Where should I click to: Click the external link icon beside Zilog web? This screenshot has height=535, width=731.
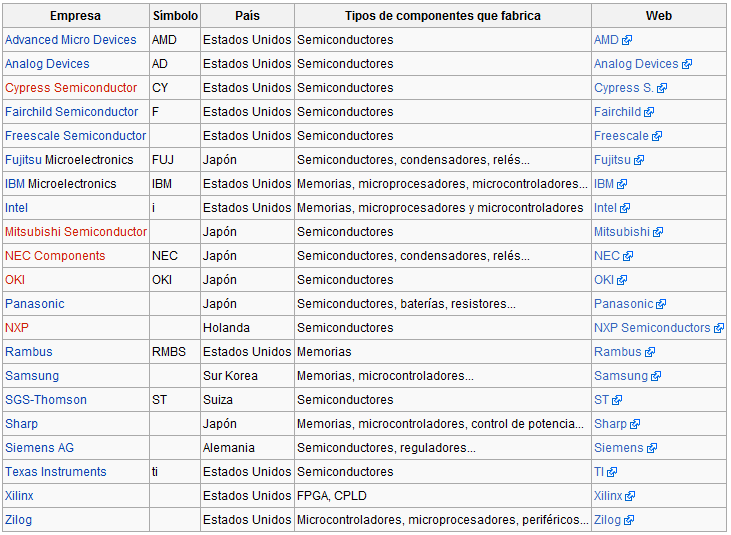629,521
